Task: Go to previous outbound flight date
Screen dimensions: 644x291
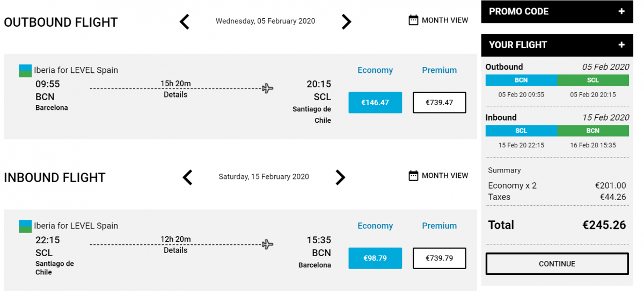Action: [185, 22]
